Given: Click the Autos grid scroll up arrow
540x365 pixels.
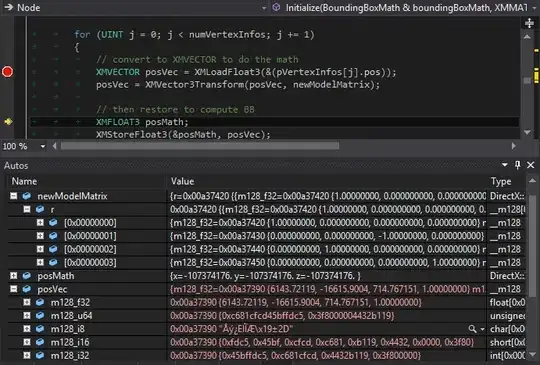Looking at the screenshot, I should (x=532, y=180).
